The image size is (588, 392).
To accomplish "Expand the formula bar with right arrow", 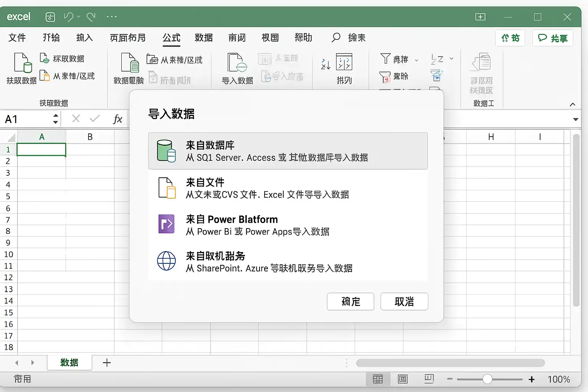I will [575, 119].
